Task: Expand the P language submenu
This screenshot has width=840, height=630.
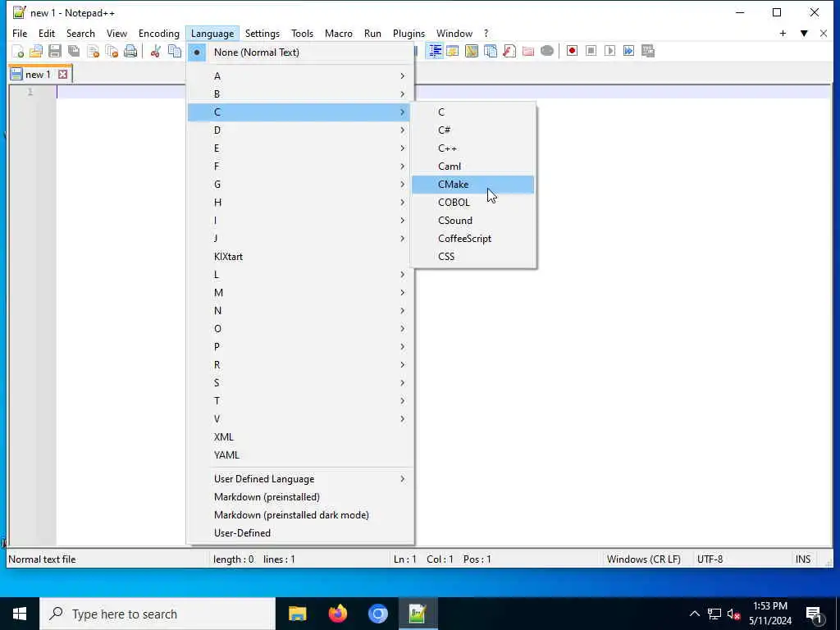Action: [x=300, y=347]
